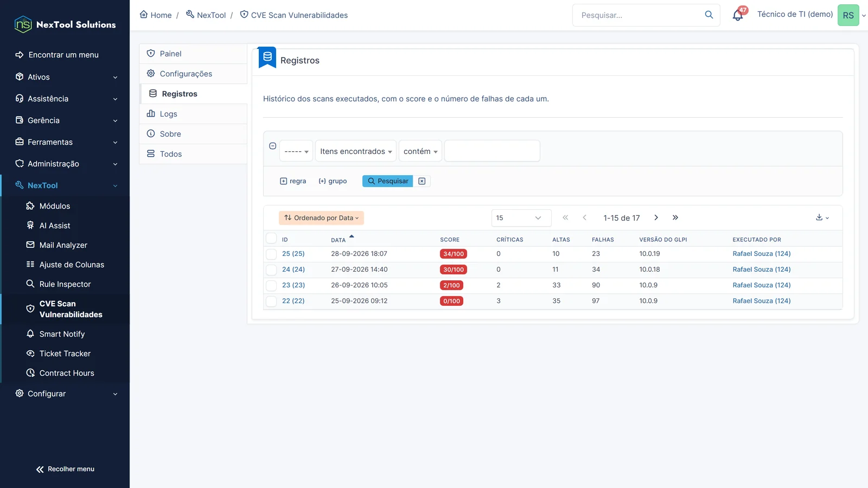Open AI Assist in the sidebar
The width and height of the screenshot is (868, 488).
click(66, 226)
